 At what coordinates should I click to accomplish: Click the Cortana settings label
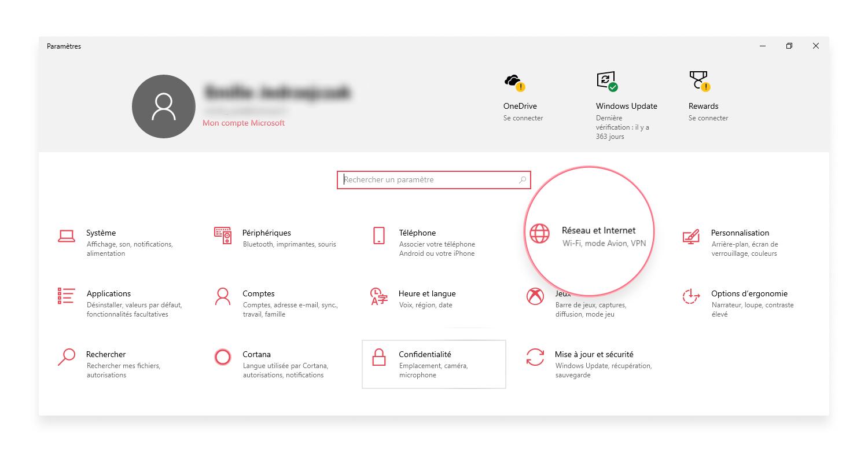point(257,354)
